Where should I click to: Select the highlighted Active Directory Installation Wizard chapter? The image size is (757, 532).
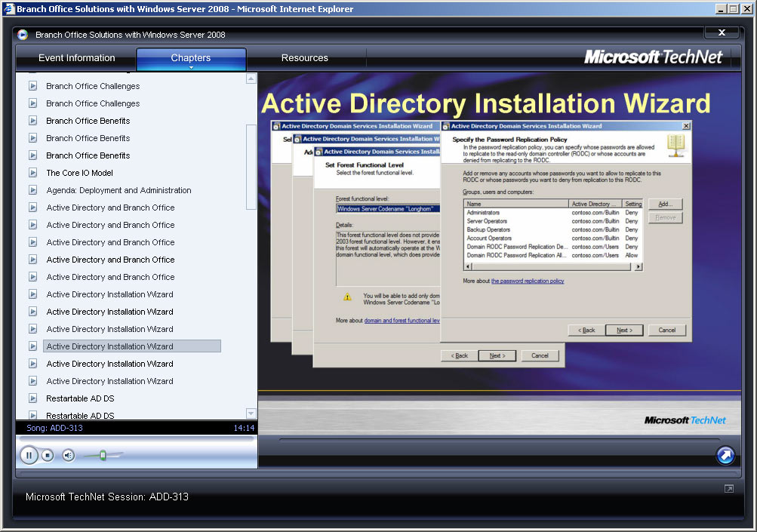tap(132, 346)
